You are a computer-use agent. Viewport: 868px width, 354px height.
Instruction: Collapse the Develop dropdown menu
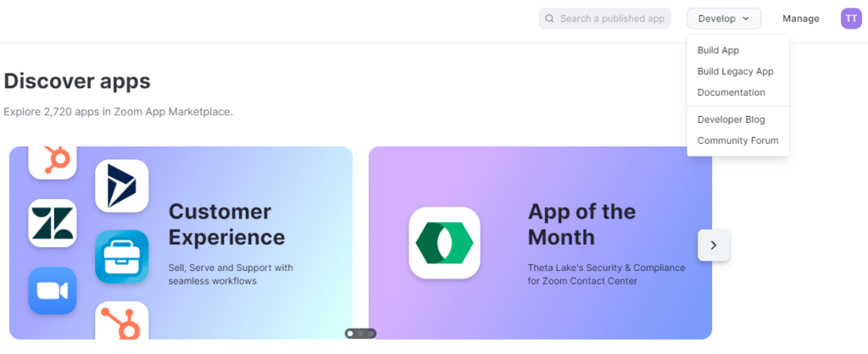click(724, 19)
